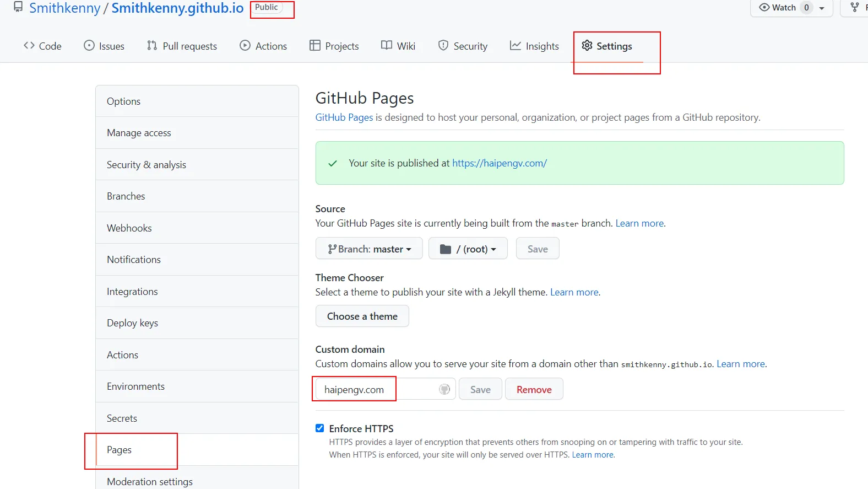Viewport: 868px width, 489px height.
Task: Click the Pull requests branch icon
Action: 152,46
